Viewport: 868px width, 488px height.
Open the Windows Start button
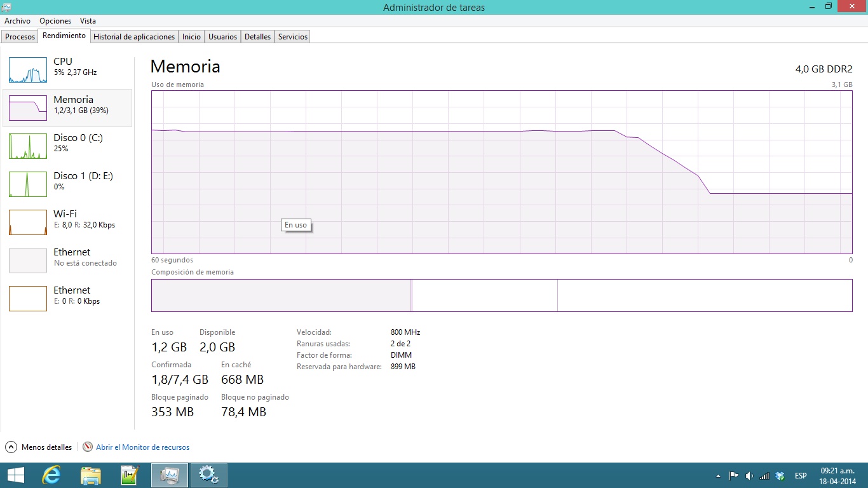pos(15,475)
